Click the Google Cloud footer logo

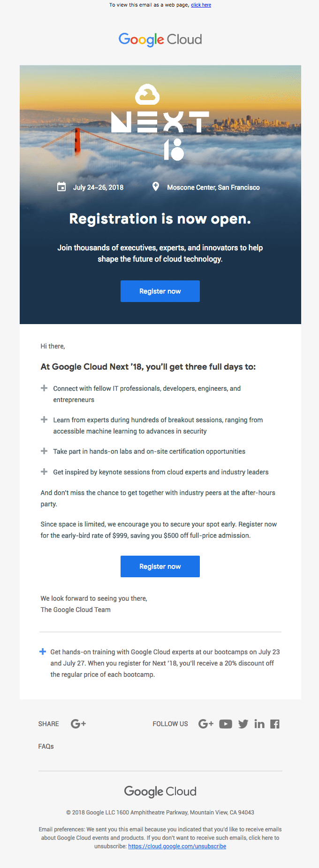[x=160, y=791]
